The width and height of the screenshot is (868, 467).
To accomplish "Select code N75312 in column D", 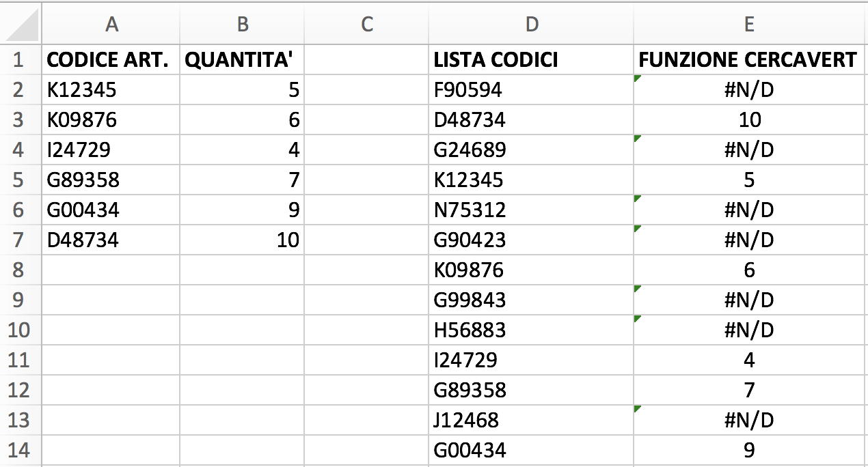I will pos(532,210).
